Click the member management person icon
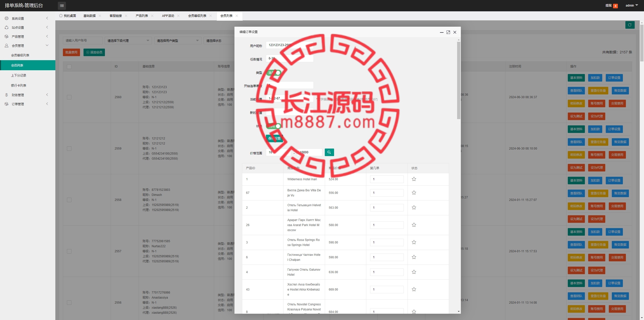The width and height of the screenshot is (644, 320). click(x=7, y=46)
